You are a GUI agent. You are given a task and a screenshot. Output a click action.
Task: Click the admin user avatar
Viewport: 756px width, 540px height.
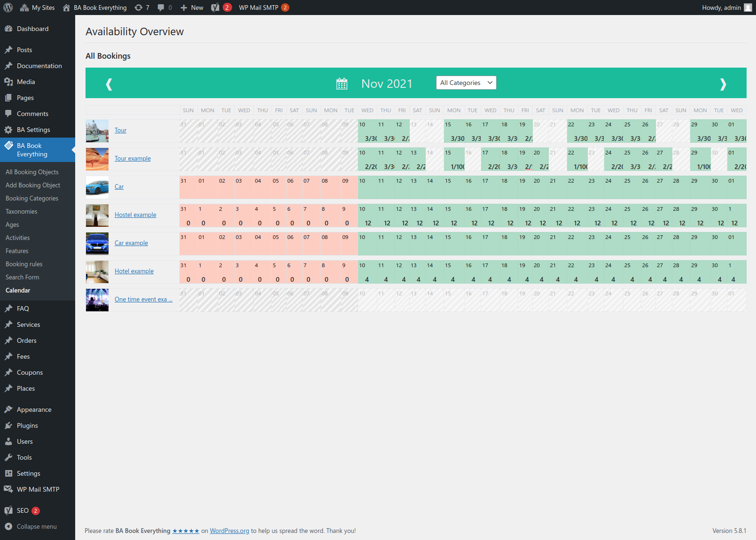point(748,8)
